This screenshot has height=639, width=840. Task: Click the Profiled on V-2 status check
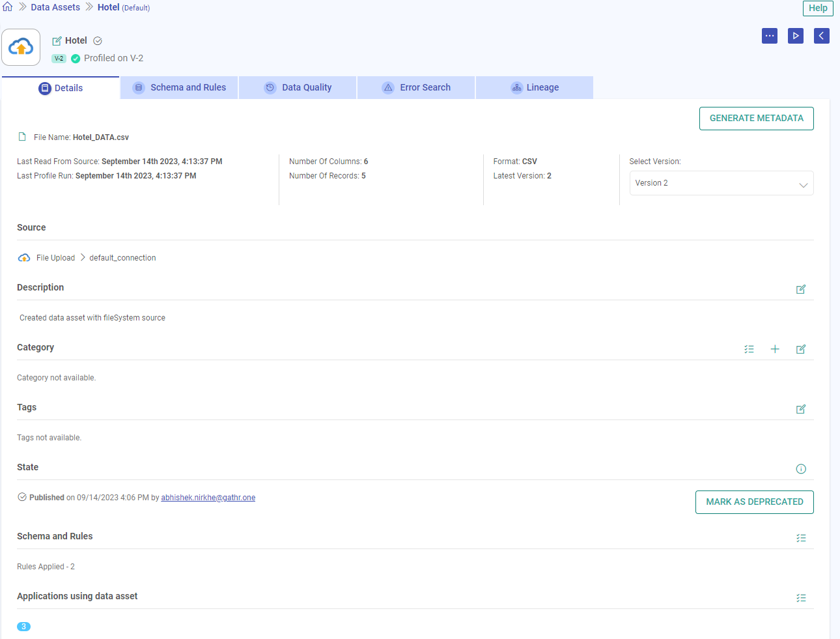75,58
